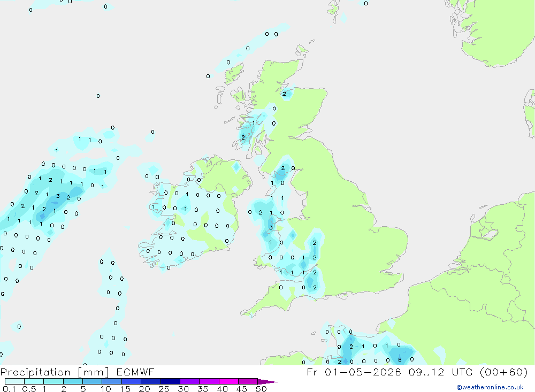Click the '0.1' legend scale label
This screenshot has width=535, height=392.
click(9, 389)
